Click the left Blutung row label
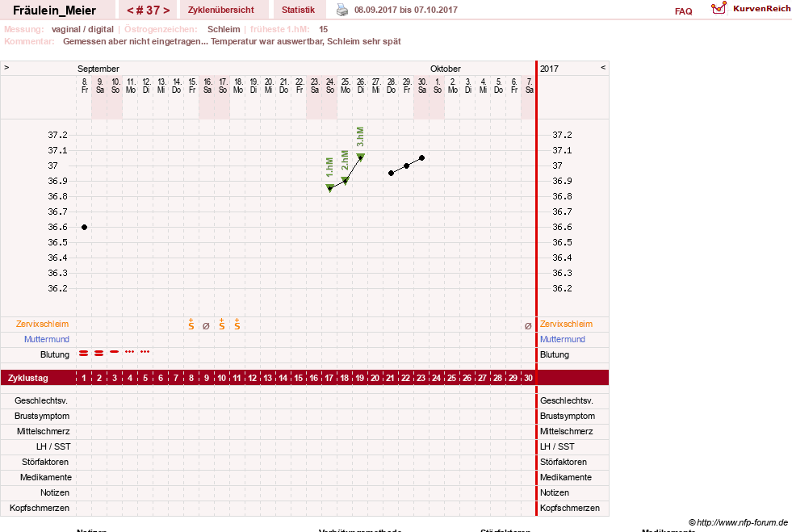Viewport: 792px width, 532px height. (x=55, y=354)
